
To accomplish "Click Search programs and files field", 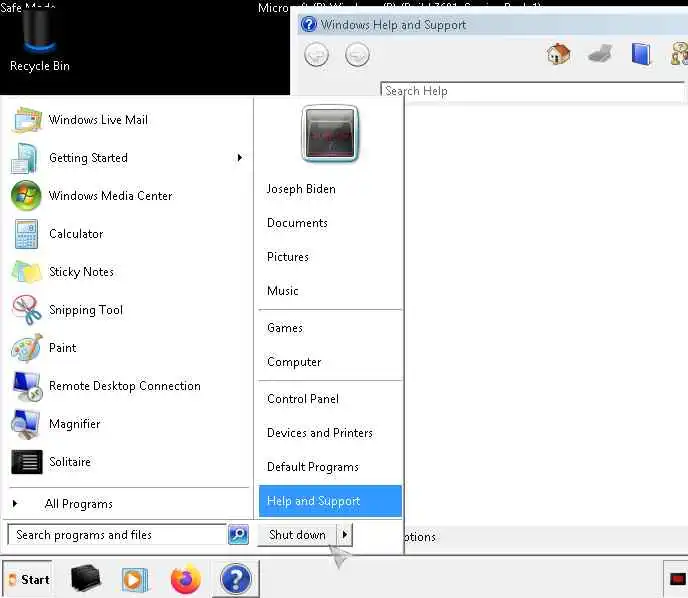I will point(117,534).
